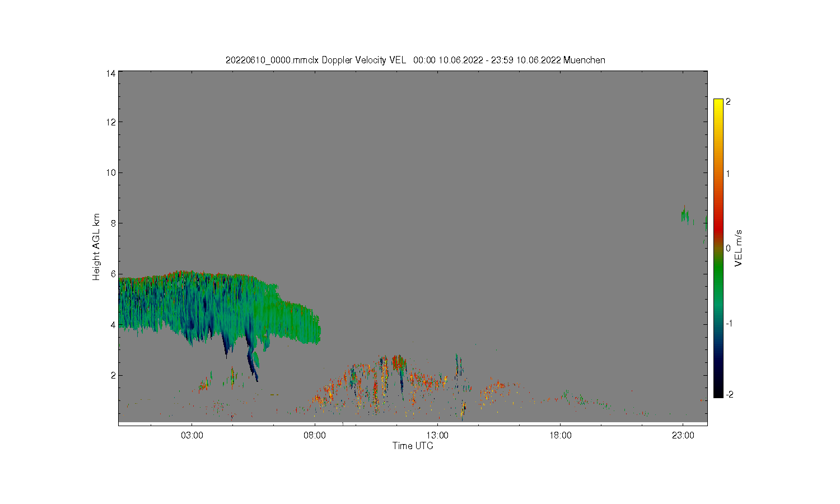The image size is (840, 504).
Task: Click the colorbar value '2' at top
Action: (x=728, y=102)
